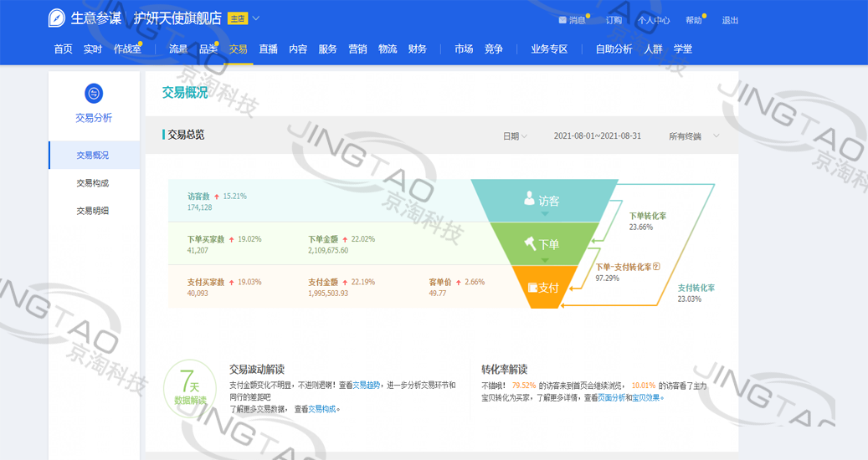Viewport: 868px width, 460px height.
Task: Click the help icon beside 下单-支付转化率
Action: click(x=656, y=267)
